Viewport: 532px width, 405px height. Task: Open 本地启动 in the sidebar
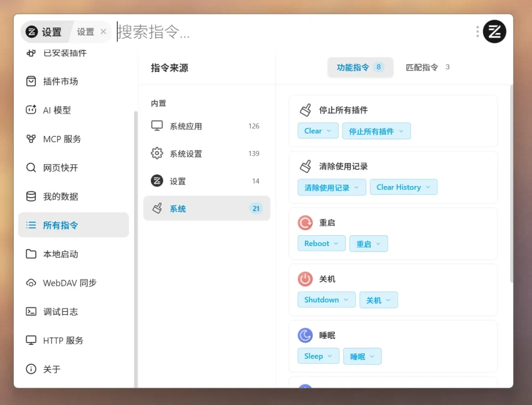click(73, 254)
